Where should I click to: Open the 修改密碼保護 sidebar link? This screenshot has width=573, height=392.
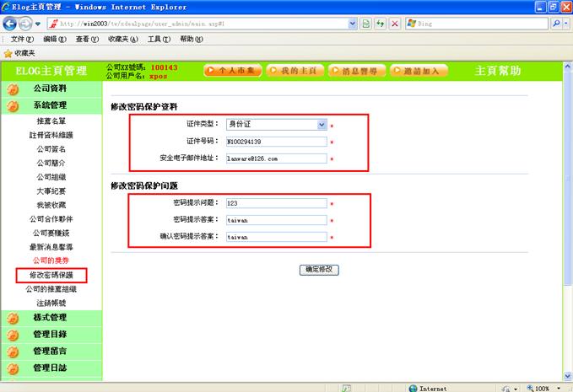click(x=51, y=276)
